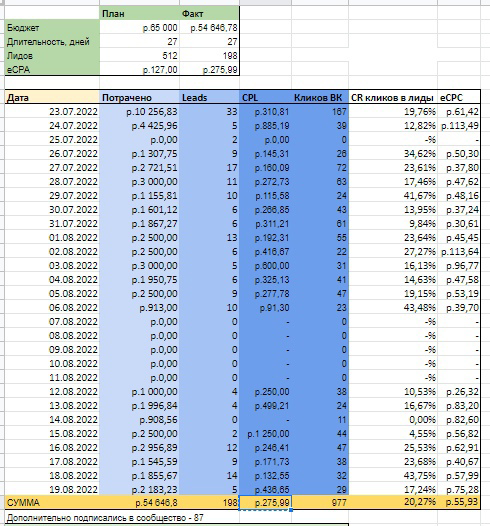Select the total conversion cell 20,27%
Screen dimensions: 490x526
point(393,503)
